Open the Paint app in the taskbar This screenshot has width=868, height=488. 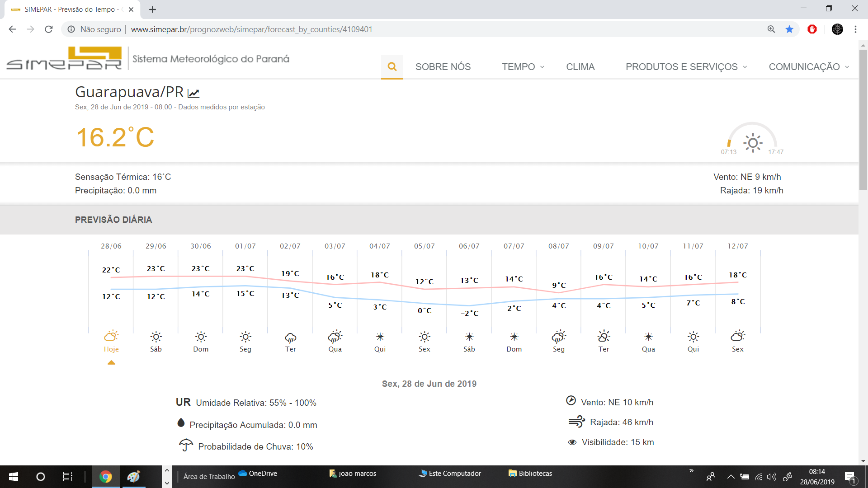[x=133, y=477]
